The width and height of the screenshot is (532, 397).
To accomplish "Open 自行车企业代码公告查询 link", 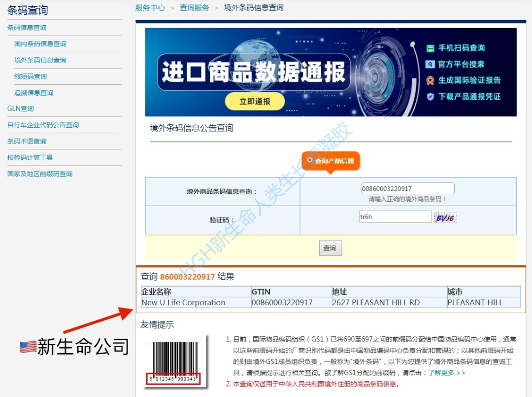I will 43,125.
